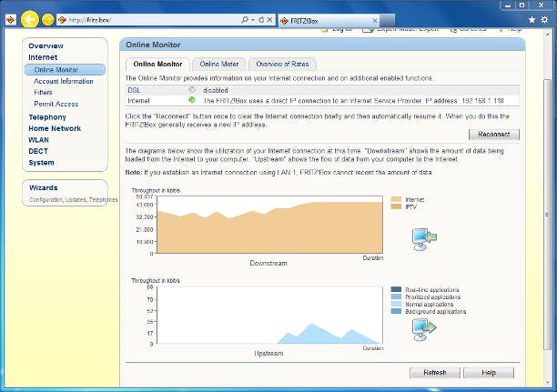The image size is (557, 392).
Task: Click the Help button at the bottom
Action: 489,373
